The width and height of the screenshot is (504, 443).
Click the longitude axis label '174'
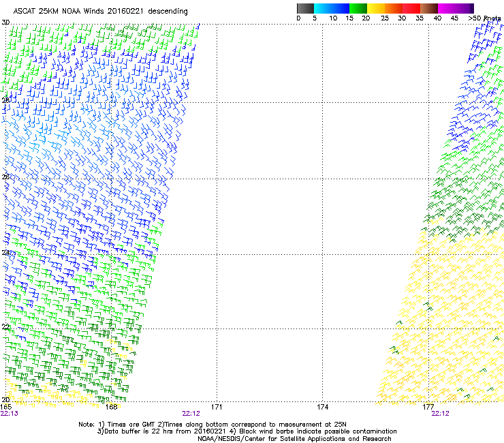point(322,408)
